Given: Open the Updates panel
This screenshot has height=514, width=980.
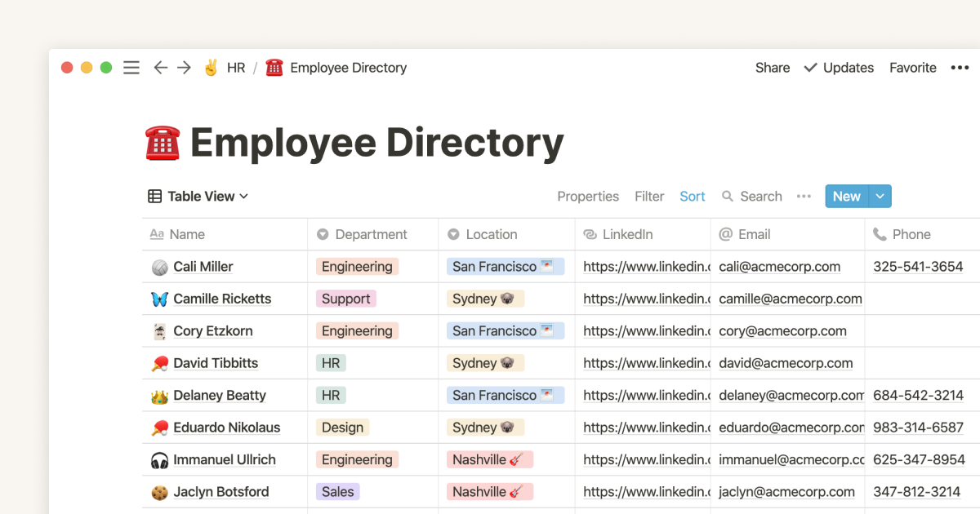Looking at the screenshot, I should pos(839,68).
